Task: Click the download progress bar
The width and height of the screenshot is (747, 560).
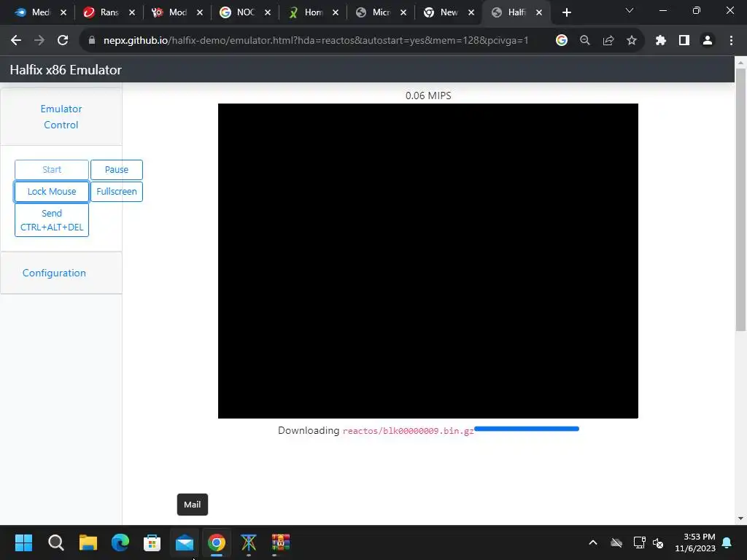Action: point(527,429)
